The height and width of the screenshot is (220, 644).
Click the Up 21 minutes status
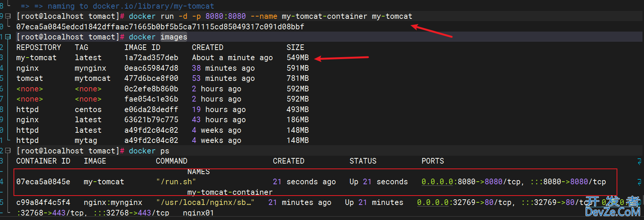374,202
